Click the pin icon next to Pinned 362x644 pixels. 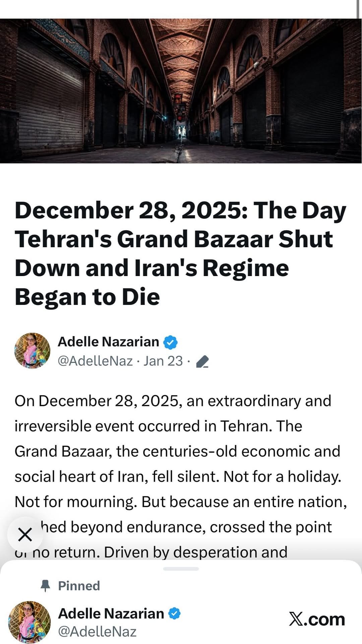coord(45,586)
